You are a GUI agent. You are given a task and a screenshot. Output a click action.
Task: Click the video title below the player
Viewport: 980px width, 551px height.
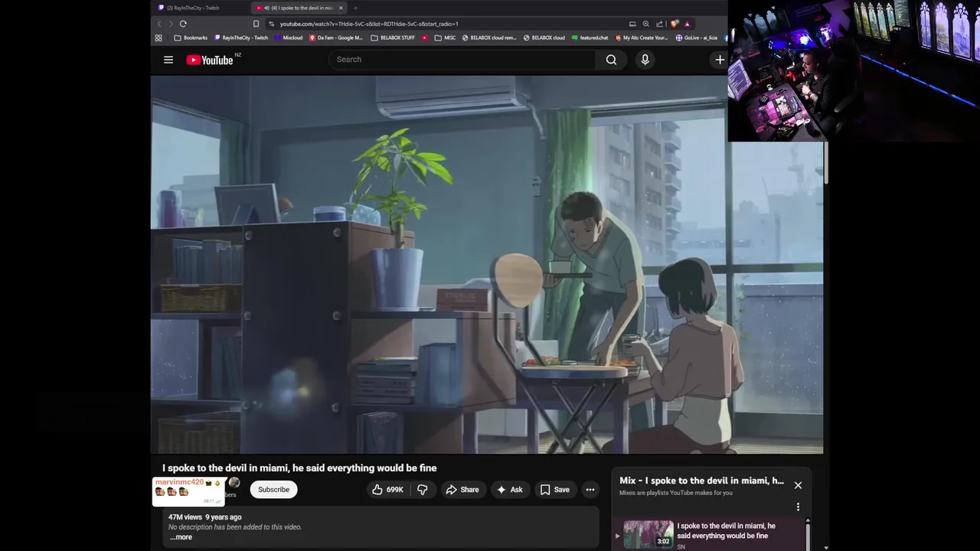coord(299,468)
